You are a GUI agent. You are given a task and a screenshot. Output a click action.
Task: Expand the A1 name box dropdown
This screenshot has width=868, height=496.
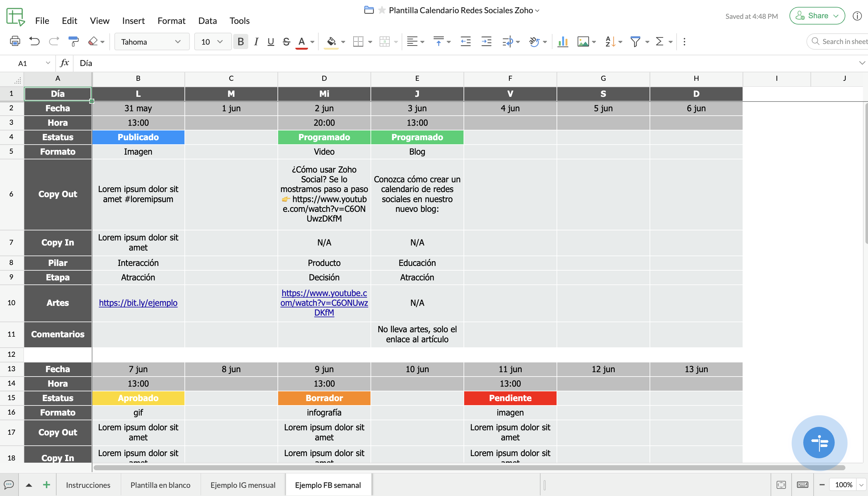tap(48, 63)
